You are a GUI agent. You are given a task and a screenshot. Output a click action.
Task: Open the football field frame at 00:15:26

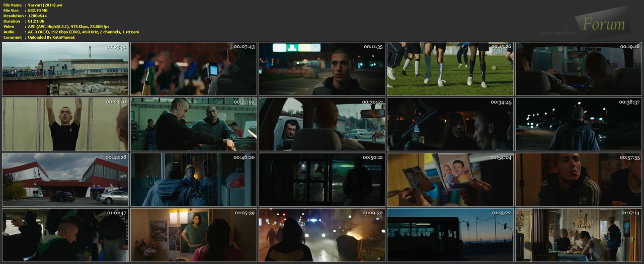pos(450,69)
